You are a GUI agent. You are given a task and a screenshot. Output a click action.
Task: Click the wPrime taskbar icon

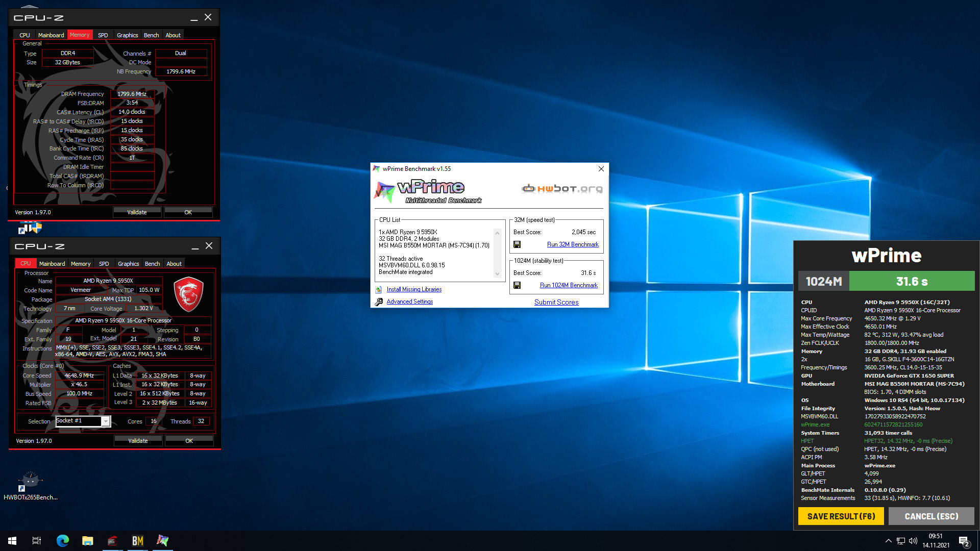coord(163,541)
